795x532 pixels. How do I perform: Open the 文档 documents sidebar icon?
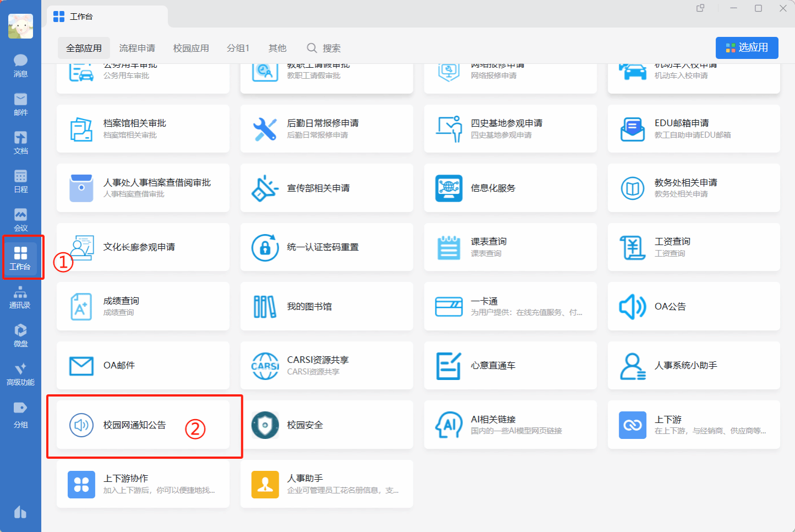20,142
